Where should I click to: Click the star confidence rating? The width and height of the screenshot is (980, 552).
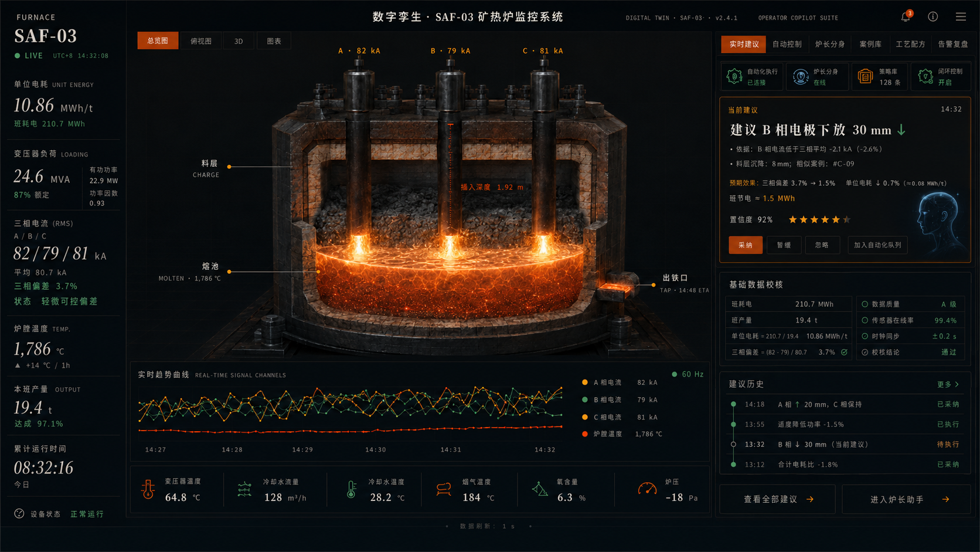coord(819,219)
